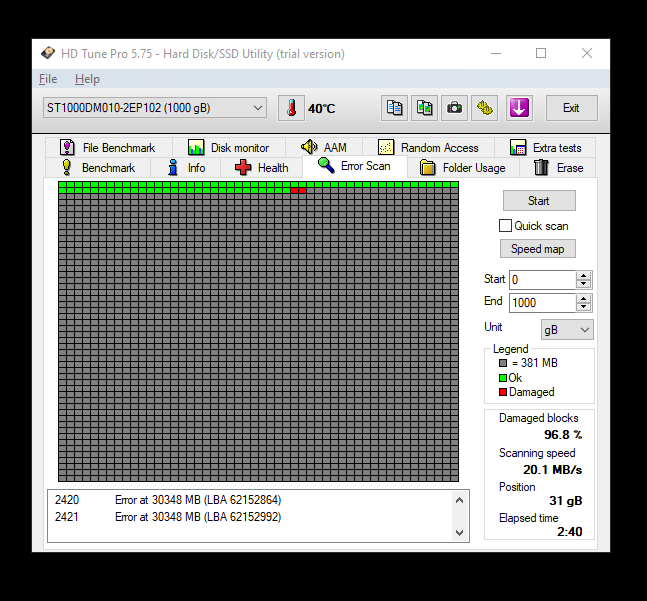Click the Folder Usage folder icon

[427, 168]
